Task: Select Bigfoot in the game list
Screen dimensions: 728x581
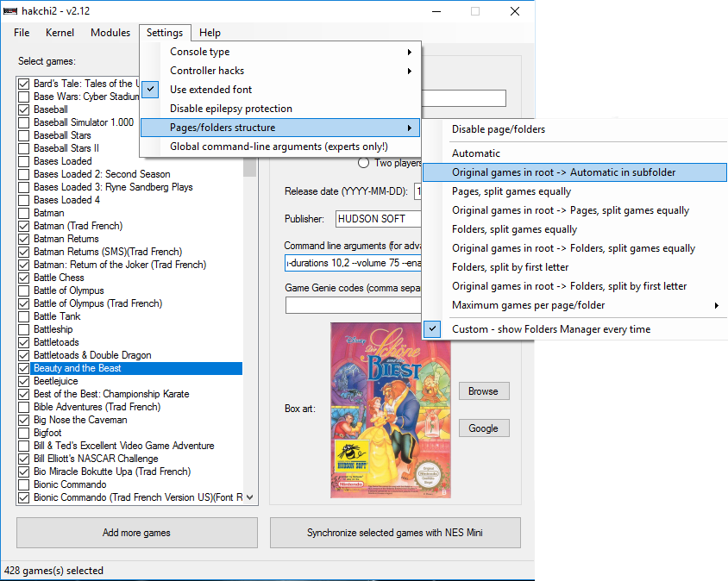Action: point(47,433)
